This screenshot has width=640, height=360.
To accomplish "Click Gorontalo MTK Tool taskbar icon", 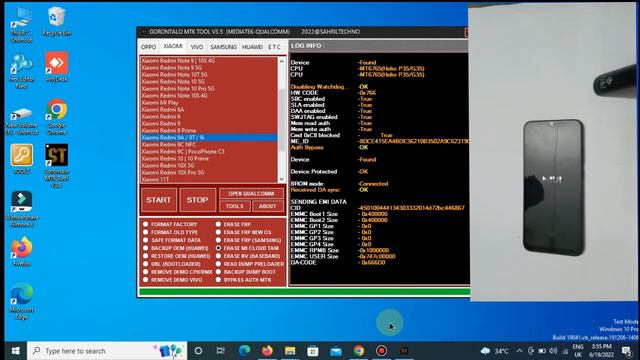I will click(x=404, y=351).
